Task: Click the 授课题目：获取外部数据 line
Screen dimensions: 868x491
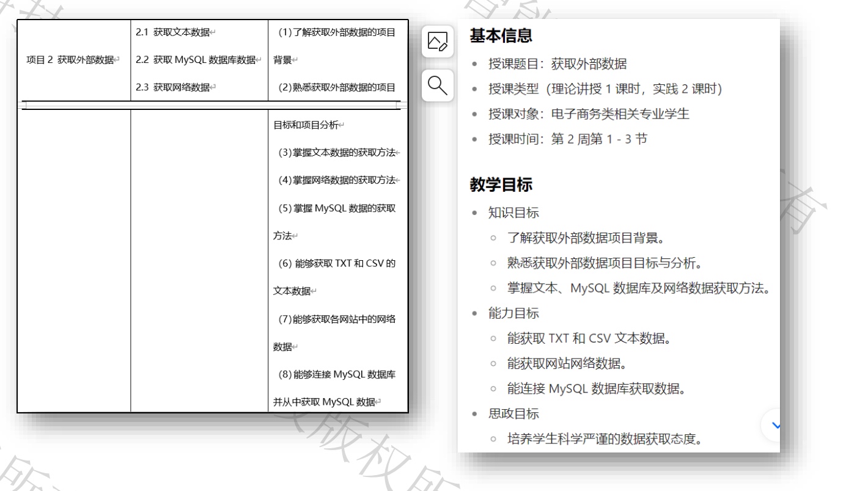Action: (557, 63)
